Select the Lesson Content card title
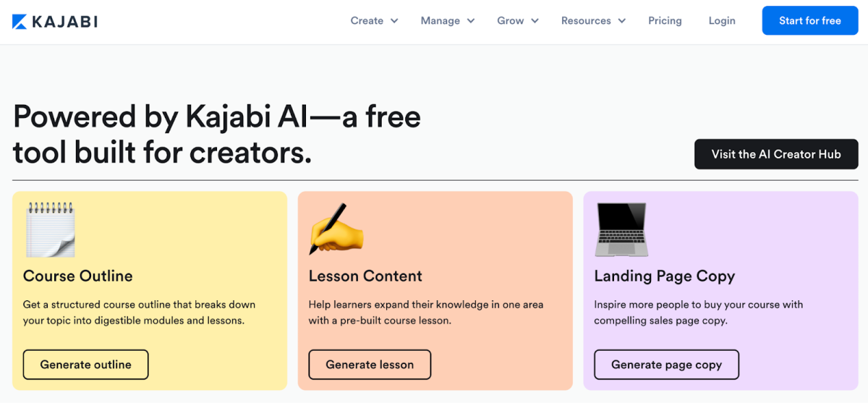 365,276
